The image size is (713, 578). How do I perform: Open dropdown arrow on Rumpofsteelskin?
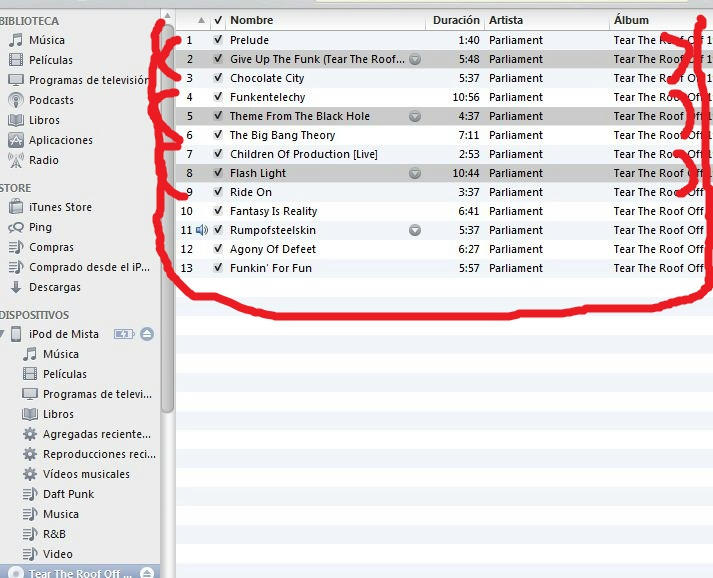point(415,230)
